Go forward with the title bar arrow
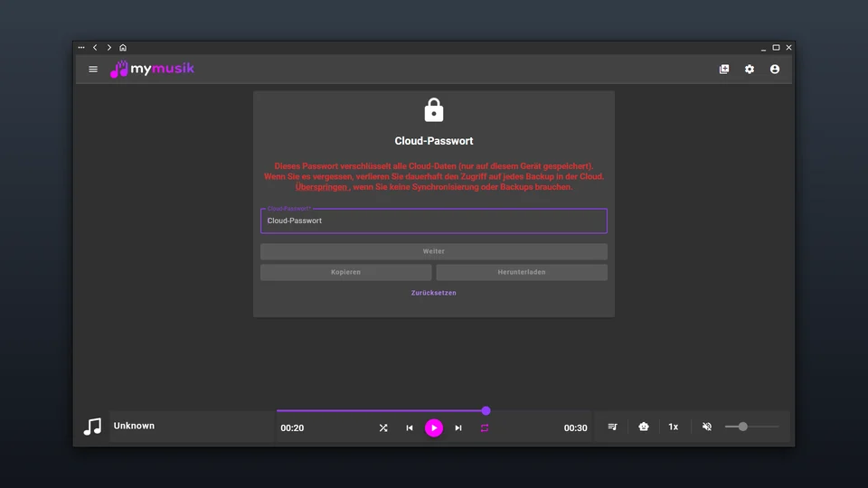The height and width of the screenshot is (488, 868). [109, 48]
